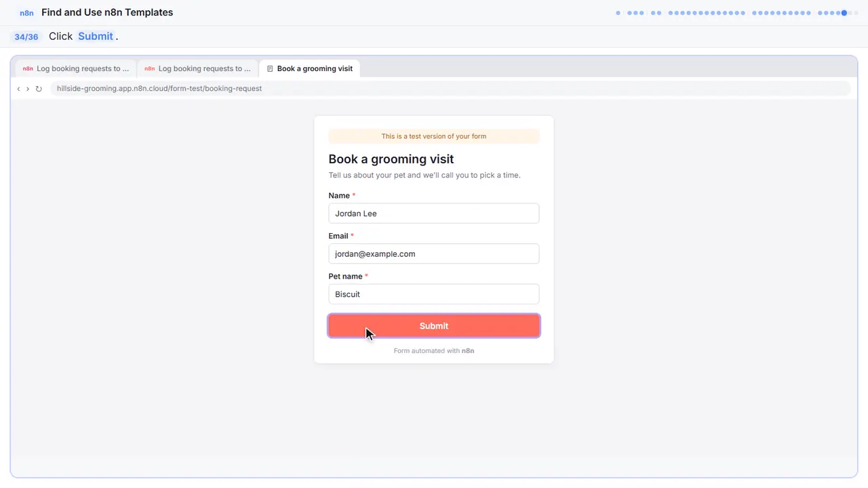Focus the address bar showing hillside-grooming URL
The image size is (868, 488).
click(x=450, y=89)
